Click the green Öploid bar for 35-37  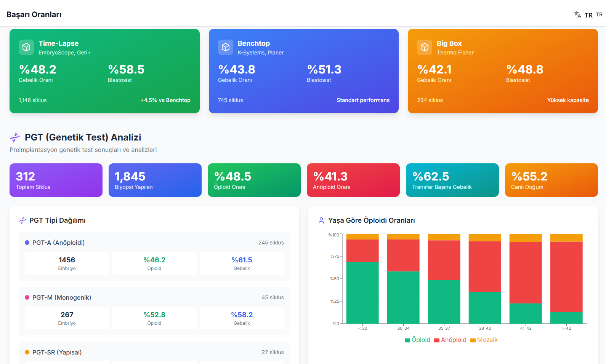click(444, 302)
